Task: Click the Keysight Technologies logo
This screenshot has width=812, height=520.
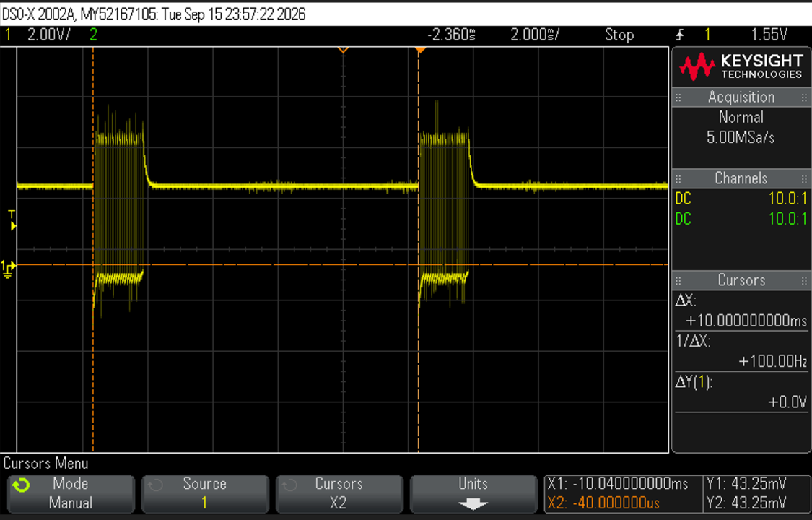Action: pos(741,67)
